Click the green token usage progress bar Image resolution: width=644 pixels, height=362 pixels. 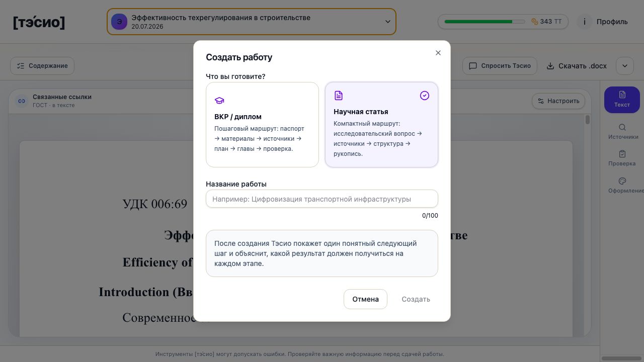[x=485, y=22]
